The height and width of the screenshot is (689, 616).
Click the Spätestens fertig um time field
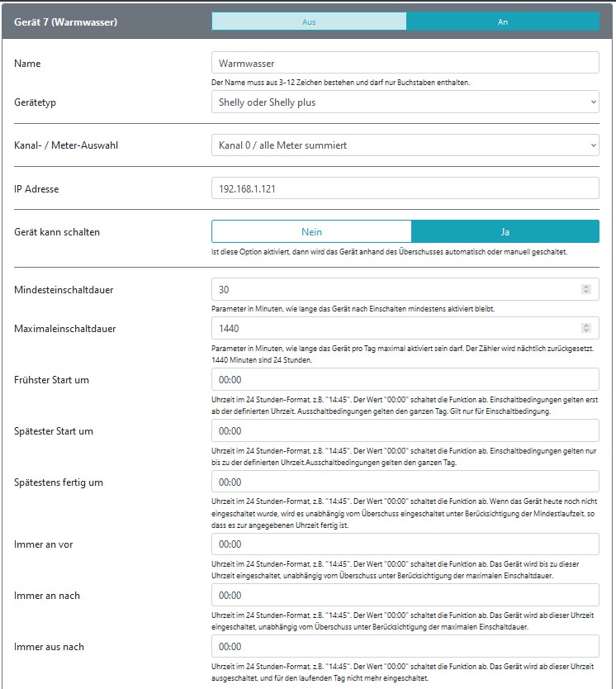point(405,482)
